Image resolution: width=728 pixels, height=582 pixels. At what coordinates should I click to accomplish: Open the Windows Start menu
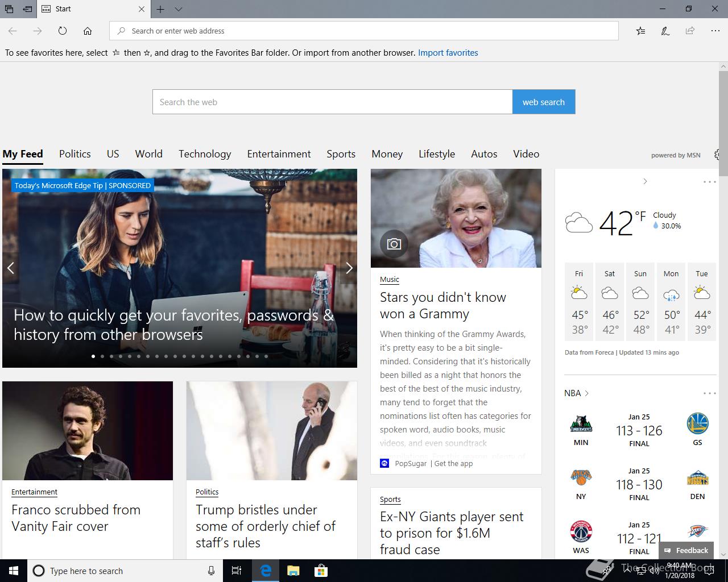tap(14, 571)
